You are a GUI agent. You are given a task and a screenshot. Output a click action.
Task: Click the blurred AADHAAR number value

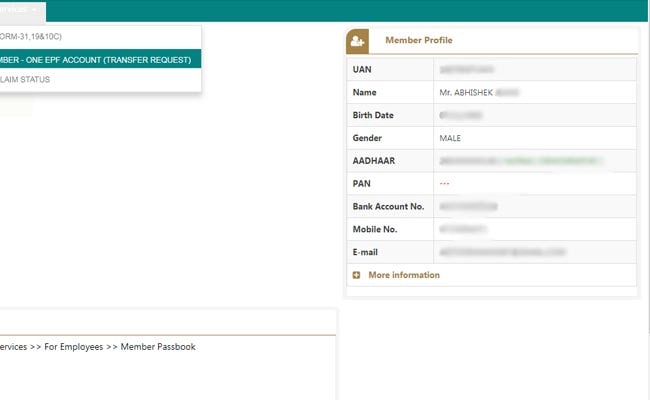(520, 160)
